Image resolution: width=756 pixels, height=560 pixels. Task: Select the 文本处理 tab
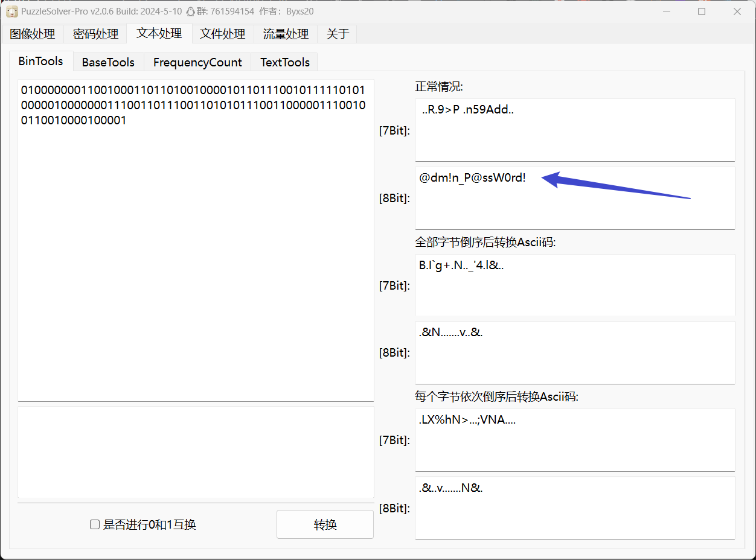(x=159, y=33)
